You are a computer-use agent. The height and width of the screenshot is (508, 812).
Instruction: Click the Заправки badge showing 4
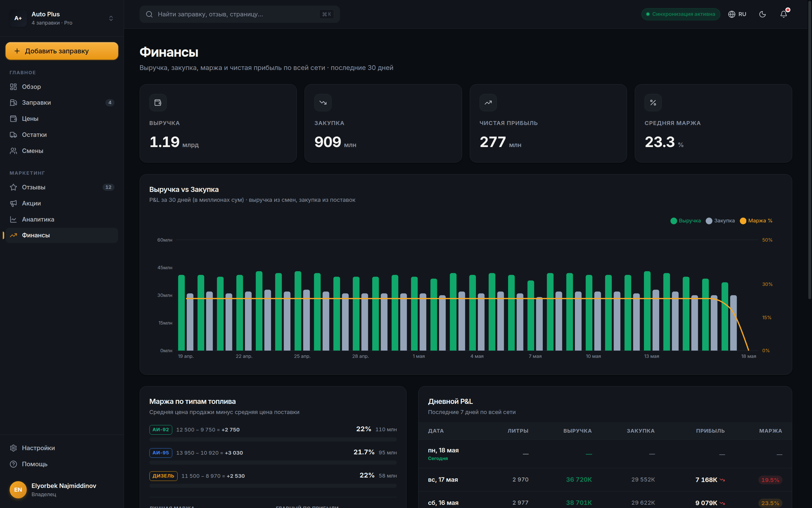(110, 102)
